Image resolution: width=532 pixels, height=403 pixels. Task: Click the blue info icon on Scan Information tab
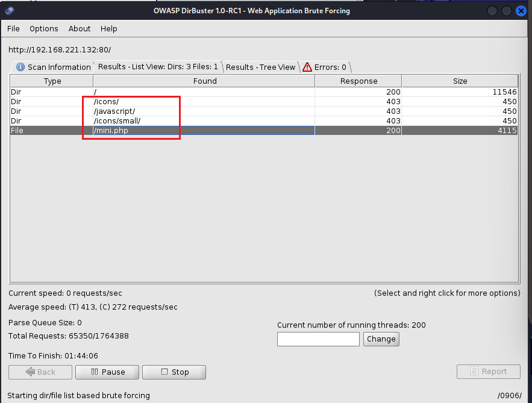pos(20,67)
